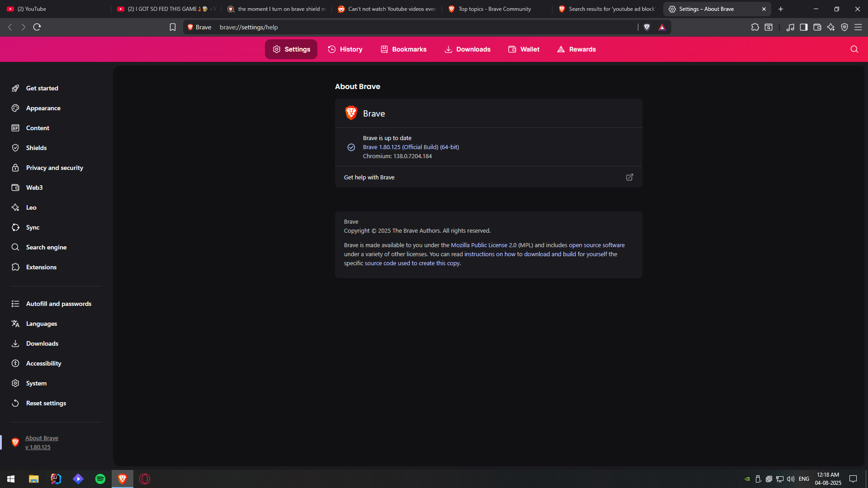Click the Mozilla Public License 2.0 link
Screen dimensions: 868x488
click(x=483, y=245)
